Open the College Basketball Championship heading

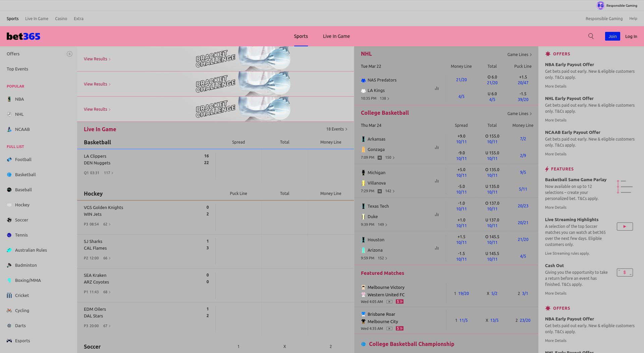pos(412,344)
